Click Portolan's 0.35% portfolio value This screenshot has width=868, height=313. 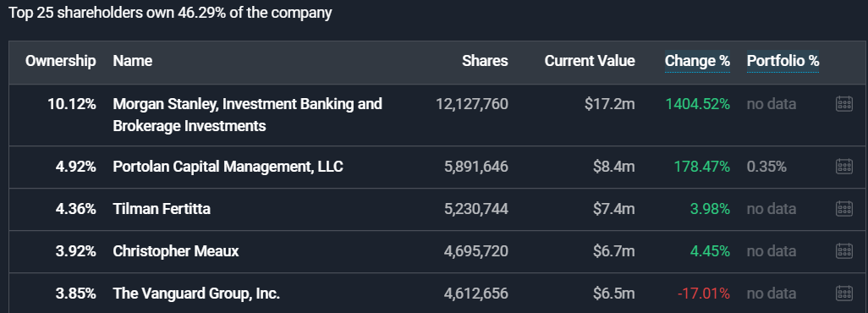pos(766,166)
